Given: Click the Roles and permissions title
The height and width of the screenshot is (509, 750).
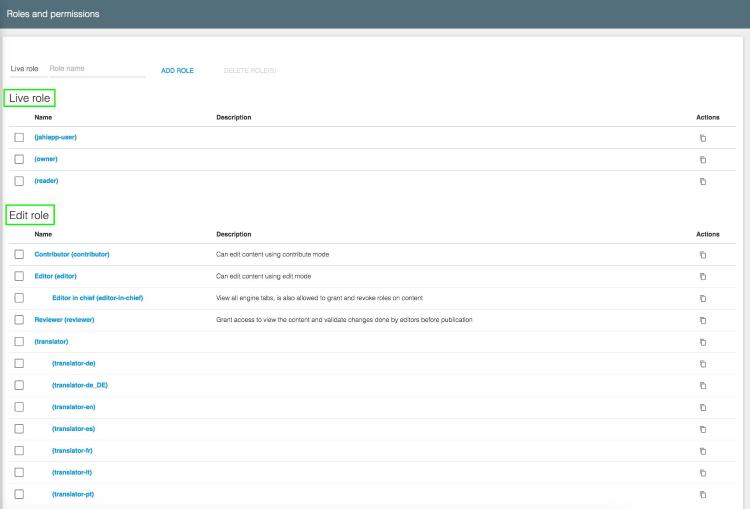Looking at the screenshot, I should [x=53, y=14].
